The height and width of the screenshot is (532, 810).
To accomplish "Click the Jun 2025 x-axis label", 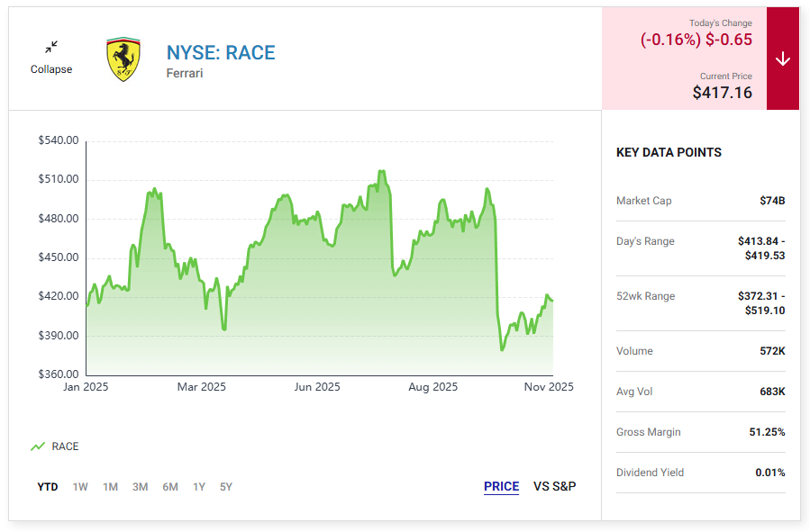I will pos(317,387).
